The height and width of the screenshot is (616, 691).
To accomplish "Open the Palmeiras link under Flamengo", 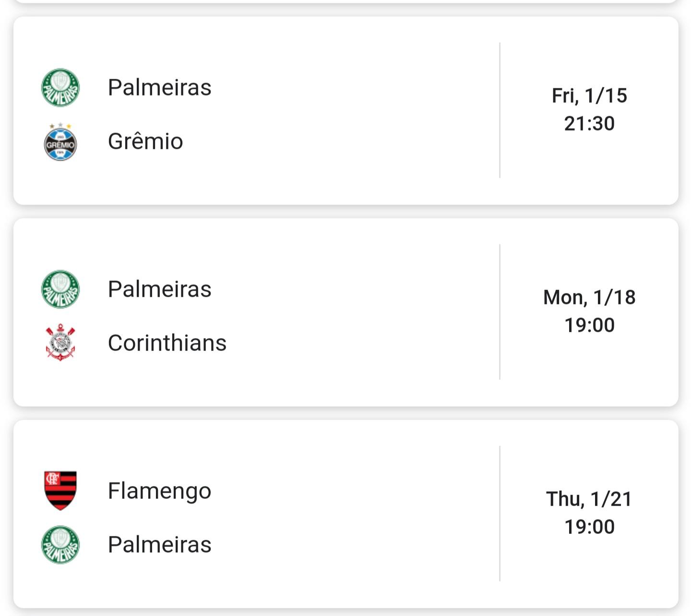I will click(x=160, y=544).
